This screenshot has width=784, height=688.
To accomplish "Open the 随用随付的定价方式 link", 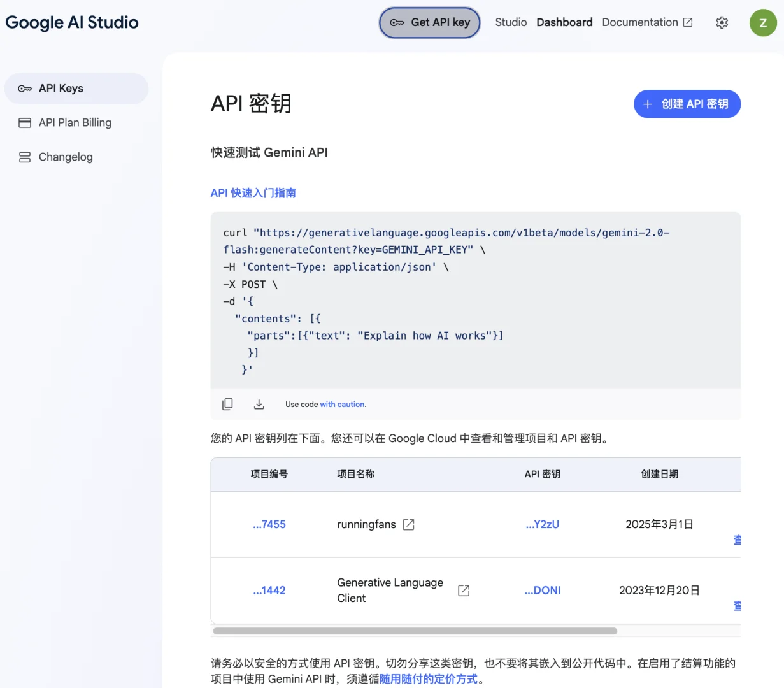I will click(429, 679).
